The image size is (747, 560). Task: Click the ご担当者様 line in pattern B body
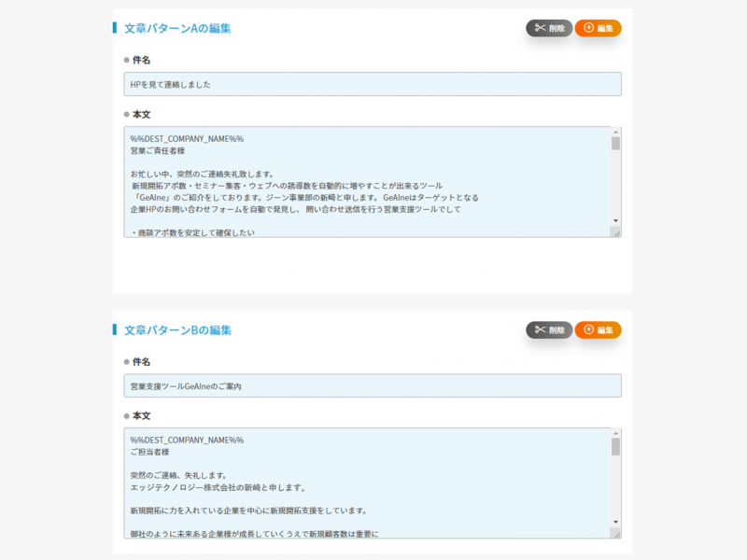tap(149, 452)
